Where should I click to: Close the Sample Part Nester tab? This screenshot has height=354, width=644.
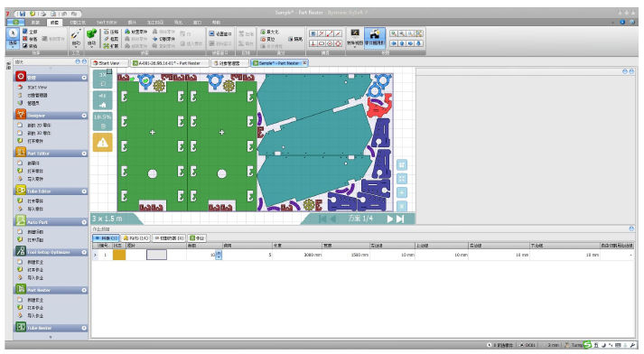click(304, 63)
